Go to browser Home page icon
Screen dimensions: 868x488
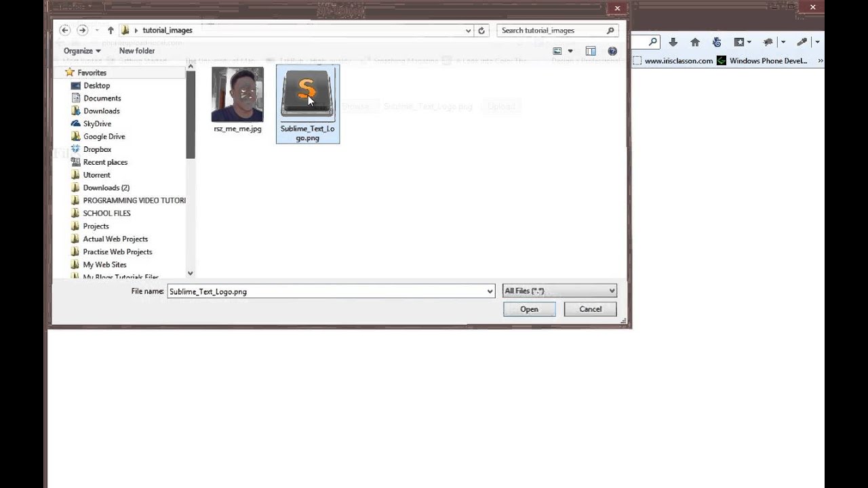tap(695, 42)
